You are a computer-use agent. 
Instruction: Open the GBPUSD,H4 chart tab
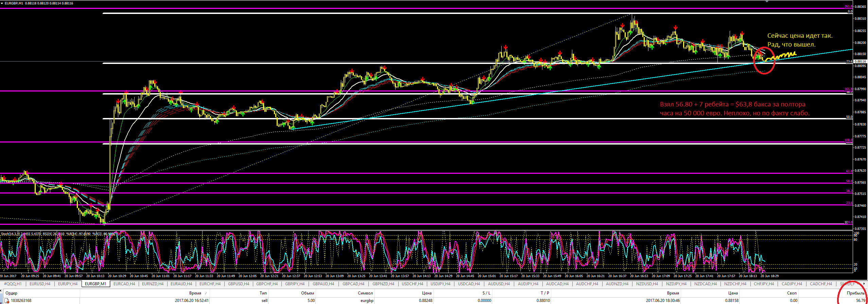pyautogui.click(x=239, y=284)
